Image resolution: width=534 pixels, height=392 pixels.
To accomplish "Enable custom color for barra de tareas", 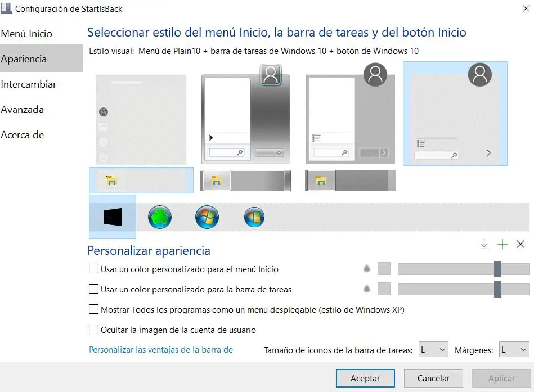I will coord(93,289).
